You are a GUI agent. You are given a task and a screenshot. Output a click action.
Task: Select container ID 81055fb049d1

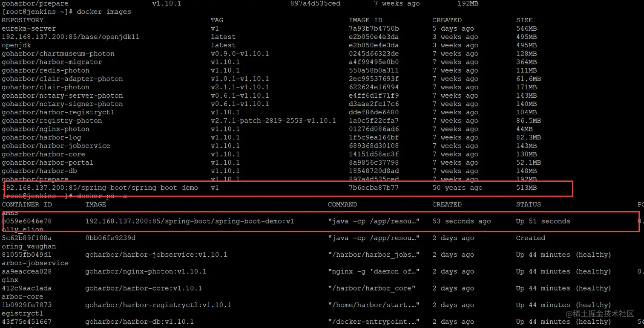click(x=27, y=255)
